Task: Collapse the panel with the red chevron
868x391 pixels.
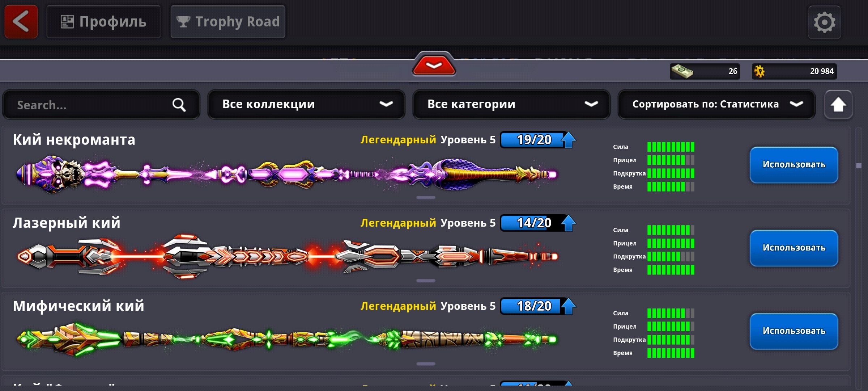Action: [x=434, y=65]
